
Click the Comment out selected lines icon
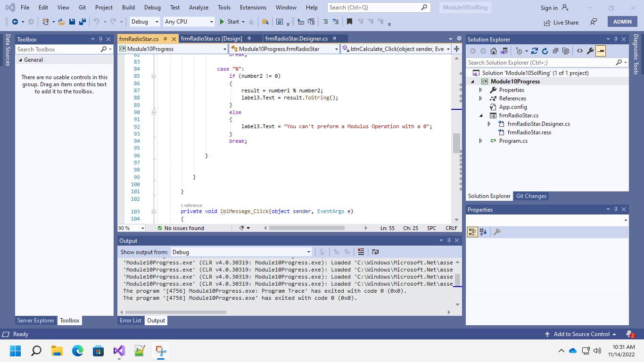(325, 22)
